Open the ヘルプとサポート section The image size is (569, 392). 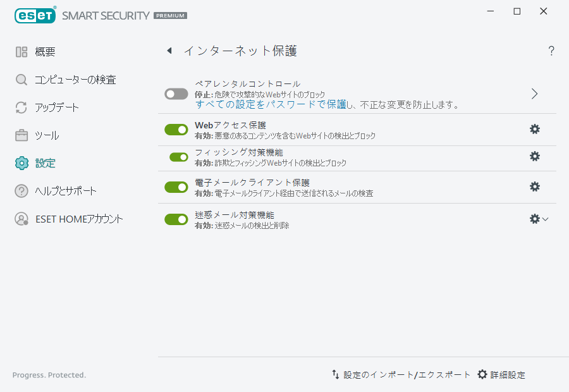21,191
